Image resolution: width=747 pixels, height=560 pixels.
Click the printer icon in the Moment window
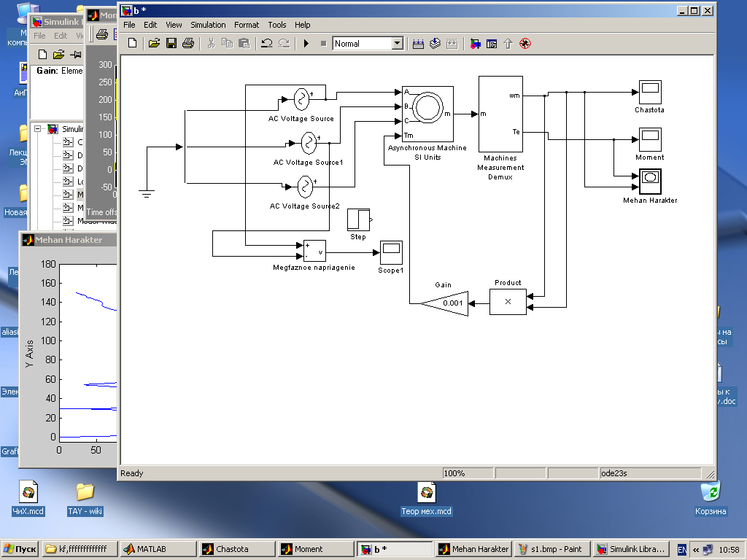[x=102, y=34]
